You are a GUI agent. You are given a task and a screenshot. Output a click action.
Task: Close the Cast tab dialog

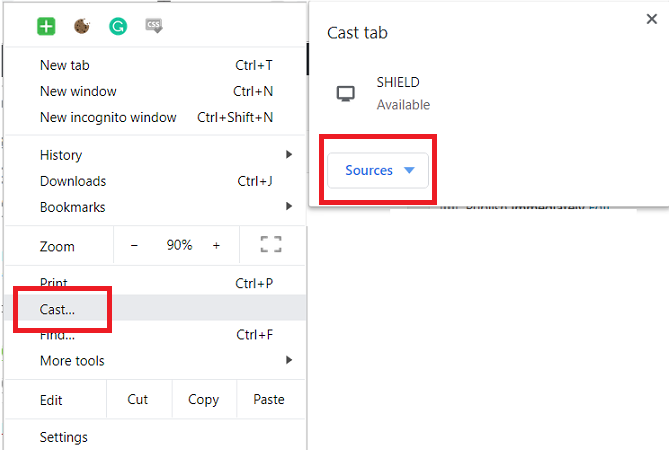(x=653, y=19)
